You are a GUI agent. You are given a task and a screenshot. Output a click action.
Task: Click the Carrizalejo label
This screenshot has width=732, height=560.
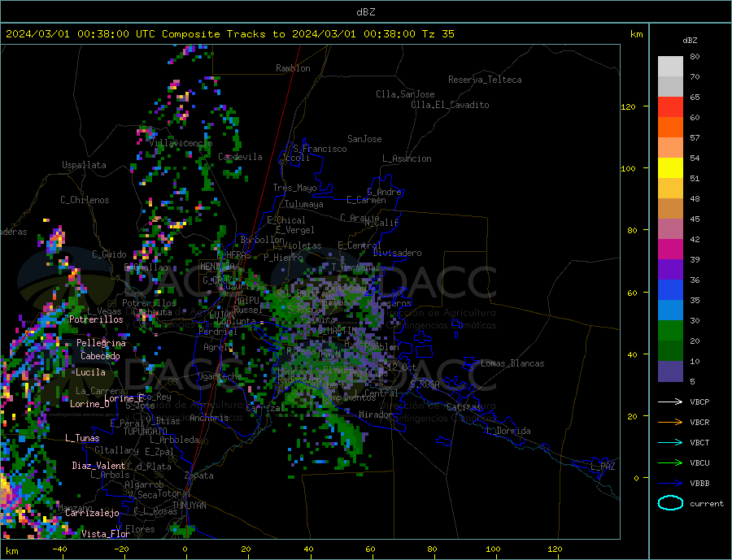[92, 513]
